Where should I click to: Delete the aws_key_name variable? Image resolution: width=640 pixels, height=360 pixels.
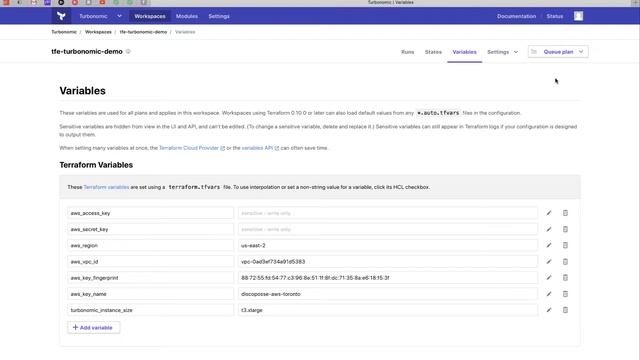pos(565,294)
